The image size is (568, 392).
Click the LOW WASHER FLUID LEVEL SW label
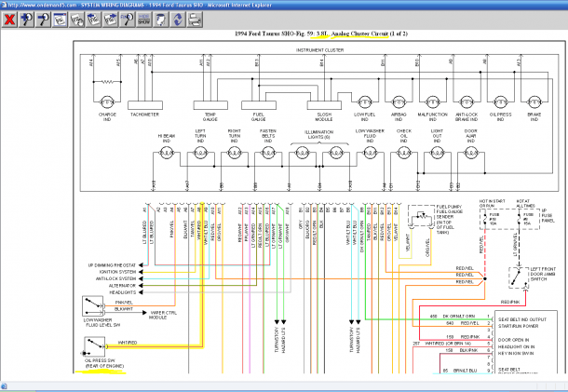pos(102,322)
